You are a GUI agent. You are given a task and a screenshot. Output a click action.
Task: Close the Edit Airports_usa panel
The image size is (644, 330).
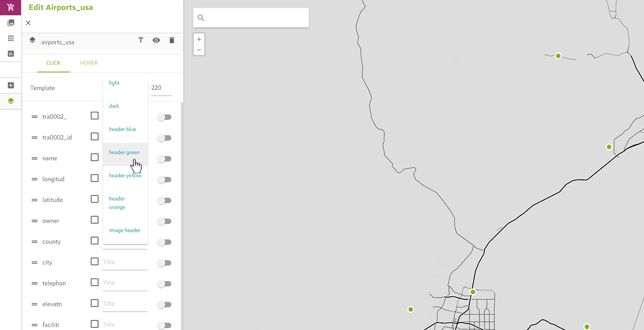pos(28,23)
